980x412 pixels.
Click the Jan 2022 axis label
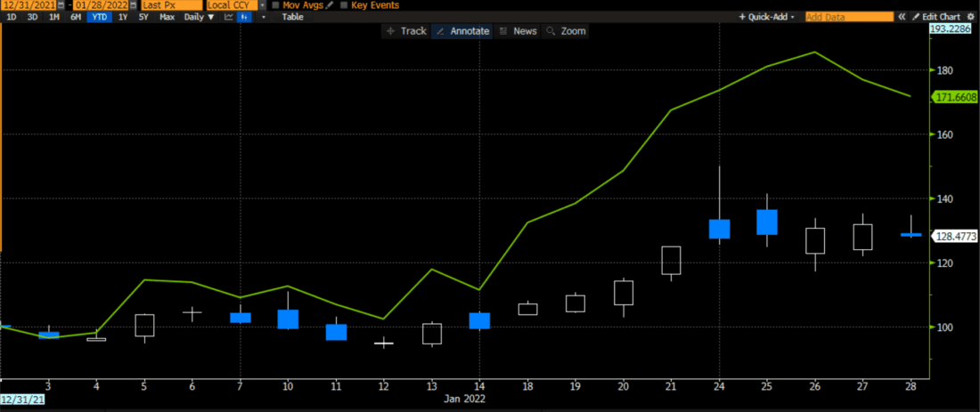pos(466,399)
